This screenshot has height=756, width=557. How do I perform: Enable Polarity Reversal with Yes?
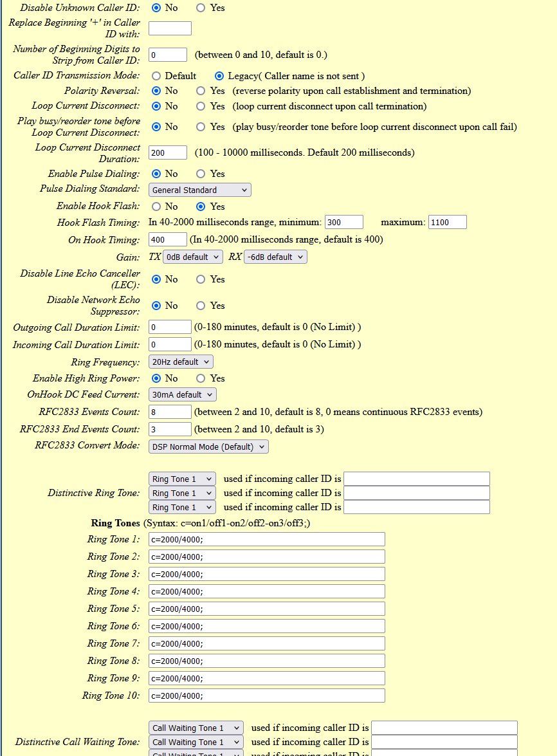[x=201, y=91]
